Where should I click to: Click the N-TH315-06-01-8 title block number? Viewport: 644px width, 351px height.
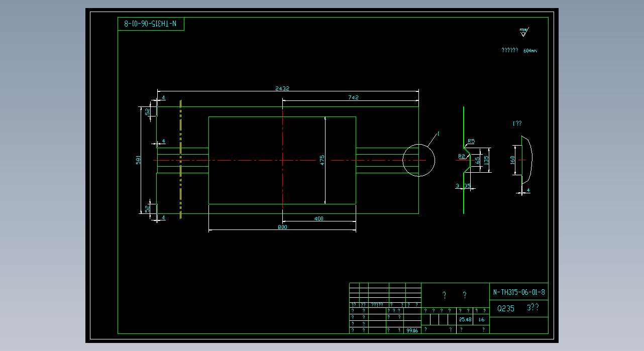518,292
